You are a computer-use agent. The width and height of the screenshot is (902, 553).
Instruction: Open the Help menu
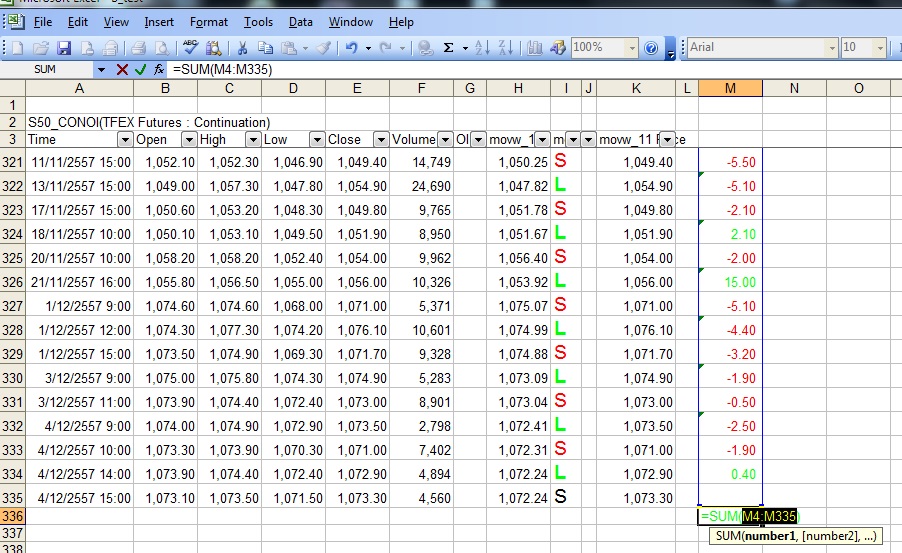[401, 22]
